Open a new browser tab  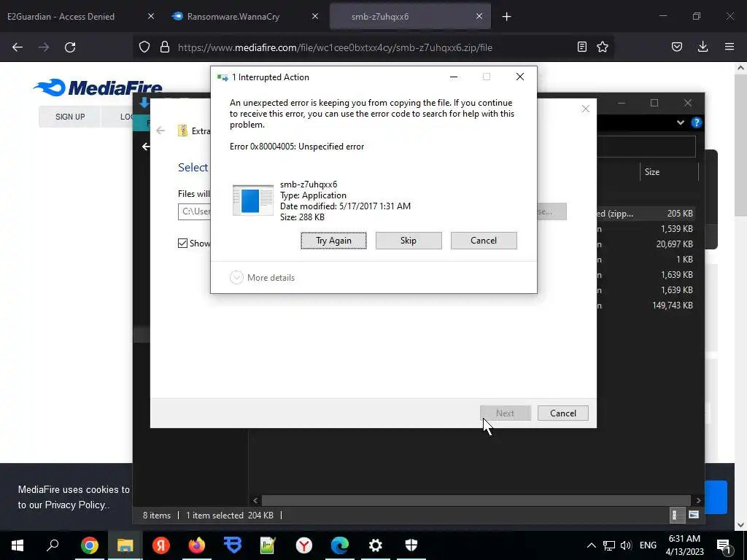[x=506, y=17]
